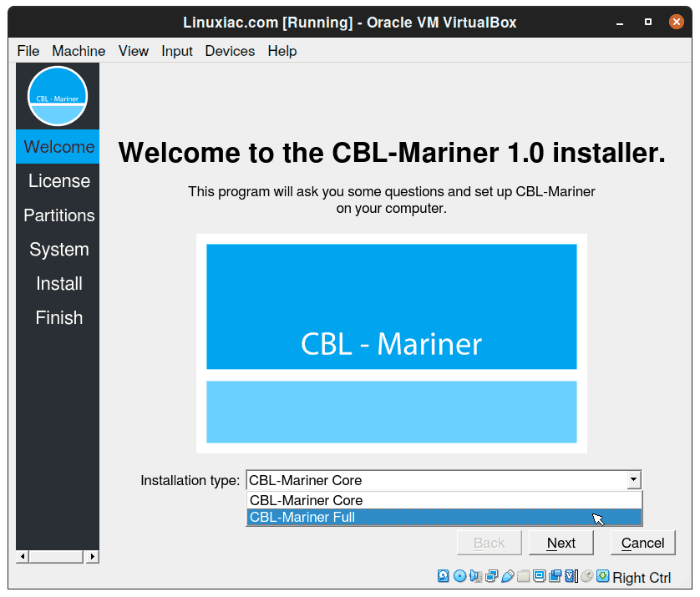Select the Welcome step in sidebar
This screenshot has width=700, height=597.
click(58, 147)
